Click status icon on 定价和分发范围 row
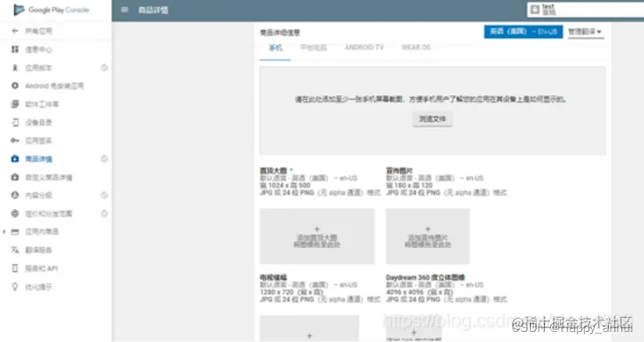Screen dimensions: 644x342 (x=105, y=213)
